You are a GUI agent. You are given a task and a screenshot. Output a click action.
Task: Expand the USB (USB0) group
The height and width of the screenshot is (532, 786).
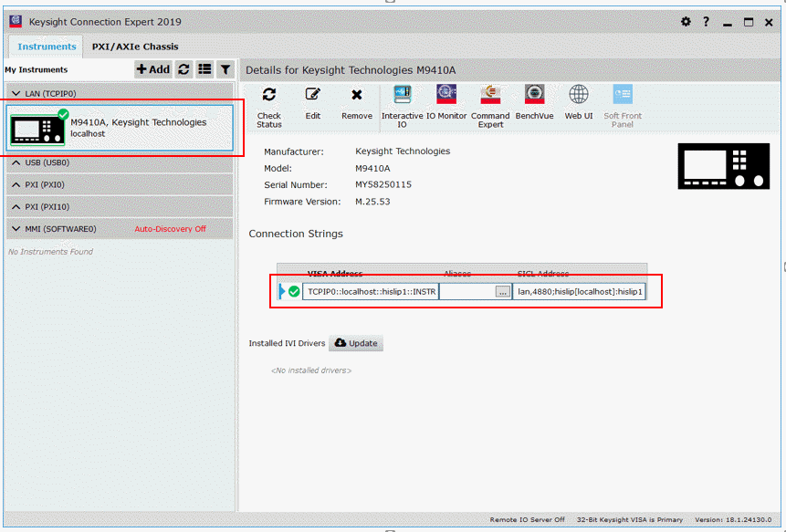tap(16, 162)
